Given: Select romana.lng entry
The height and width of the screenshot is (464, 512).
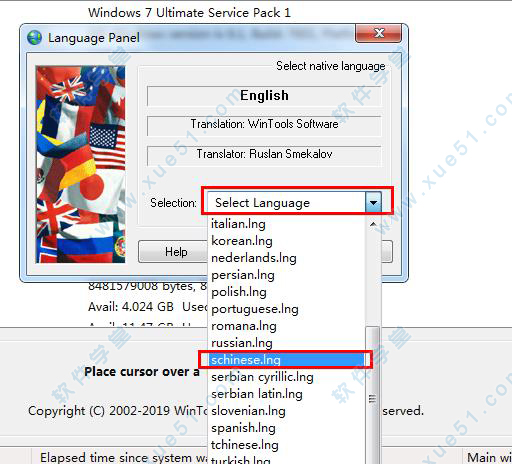Looking at the screenshot, I should click(x=287, y=326).
